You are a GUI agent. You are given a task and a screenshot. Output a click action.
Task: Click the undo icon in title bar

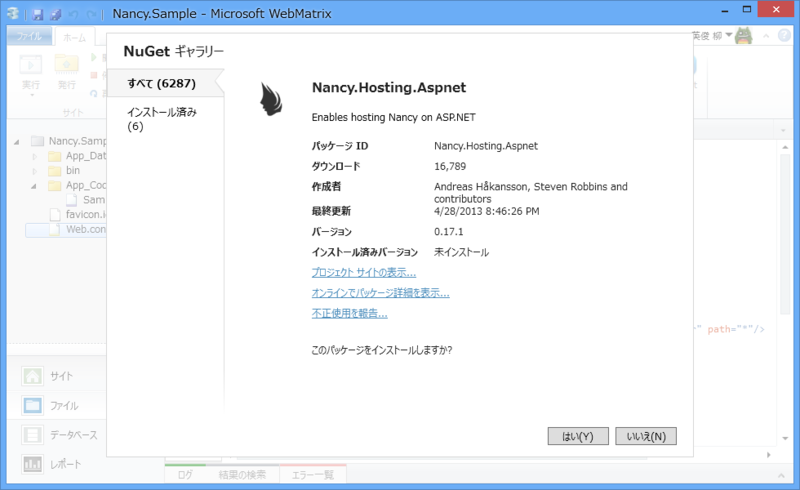tap(73, 14)
